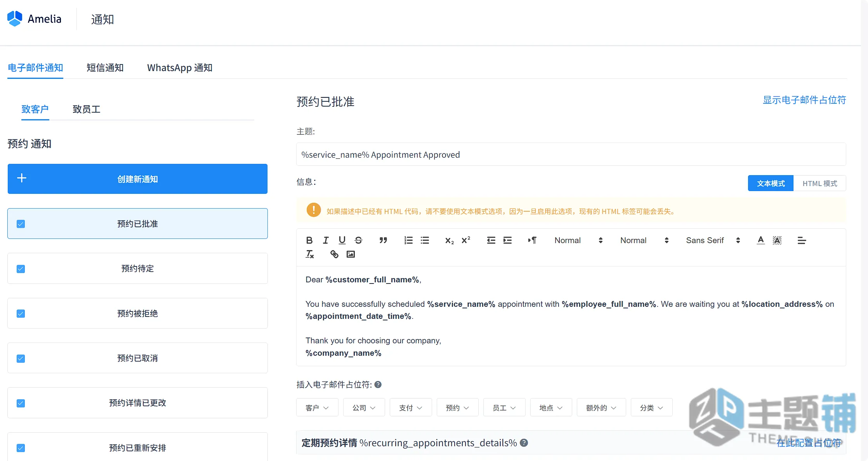The height and width of the screenshot is (461, 868).
Task: Toggle the 预约待定 notification checkbox
Action: 21,269
